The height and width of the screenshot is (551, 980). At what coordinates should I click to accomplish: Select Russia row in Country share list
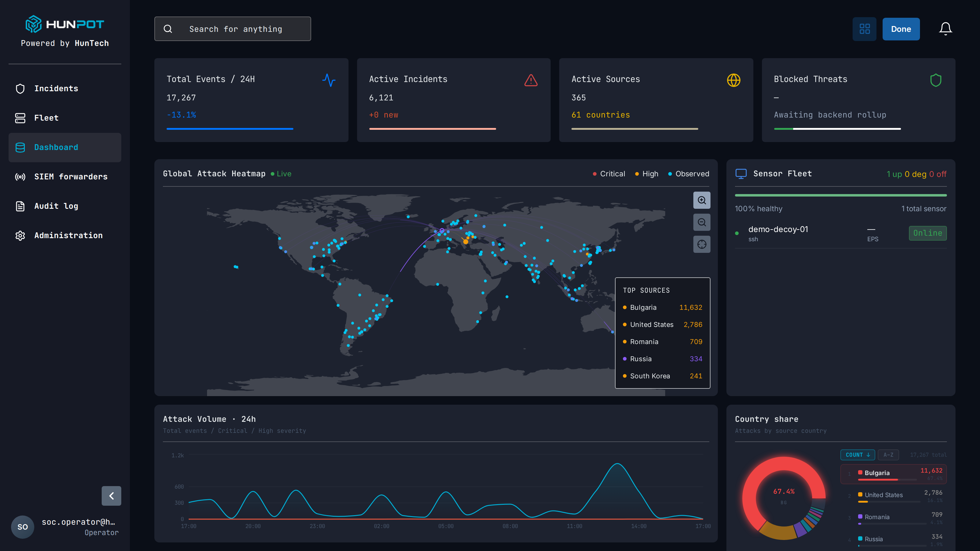click(x=893, y=540)
